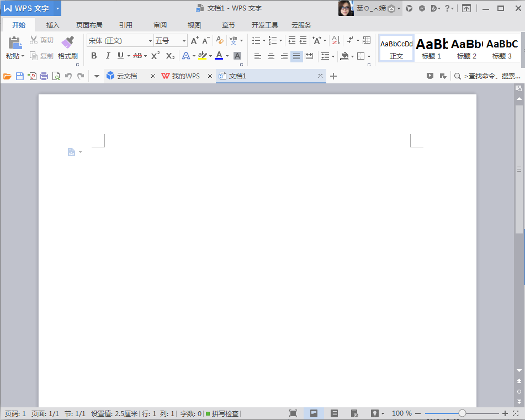The image size is (525, 420).
Task: Click the 拼写检查 status bar button
Action: [222, 413]
